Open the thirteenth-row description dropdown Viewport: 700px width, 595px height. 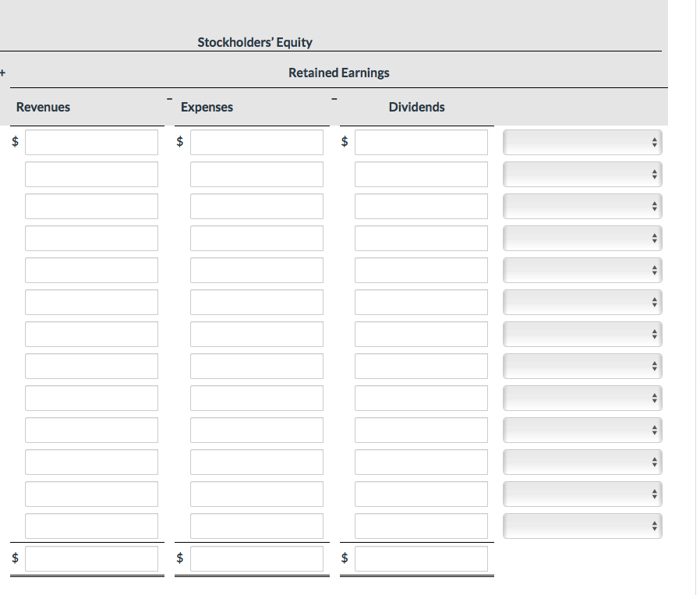(x=582, y=526)
